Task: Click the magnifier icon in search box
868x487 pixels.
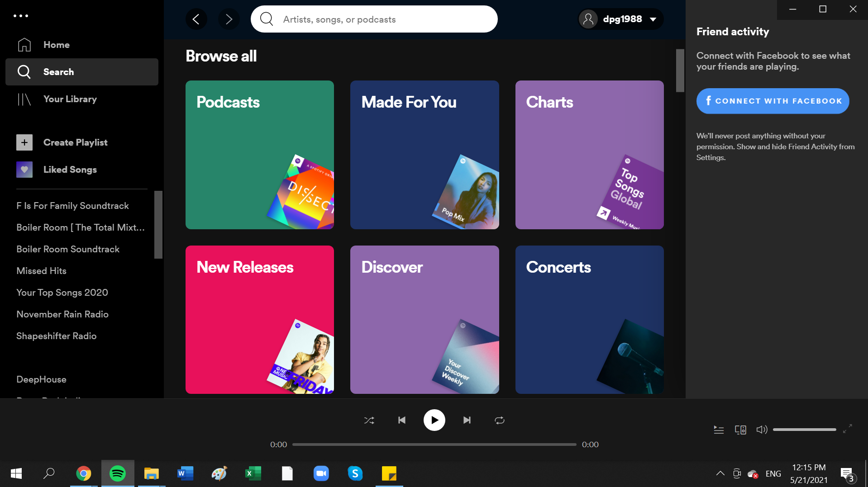Action: point(267,19)
